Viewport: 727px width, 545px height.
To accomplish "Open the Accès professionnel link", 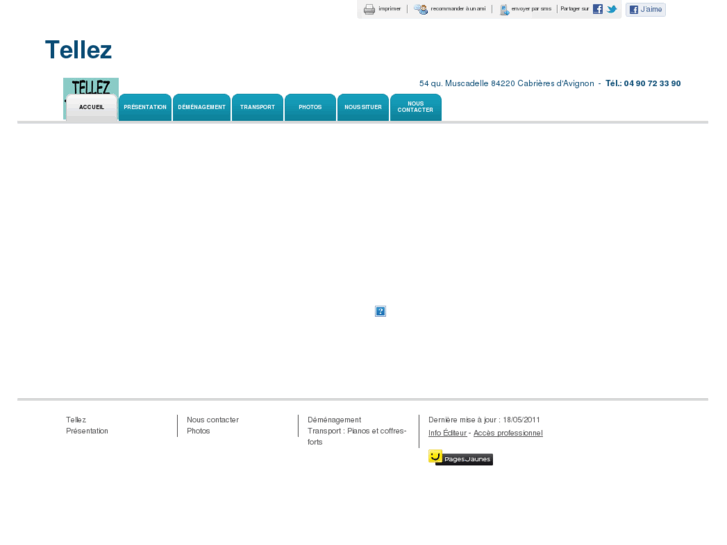I will coord(508,433).
